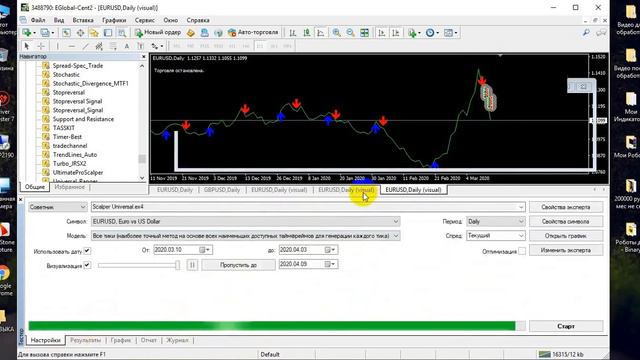
Task: Select 'Support and Resistance' in Navigator
Action: tap(83, 119)
